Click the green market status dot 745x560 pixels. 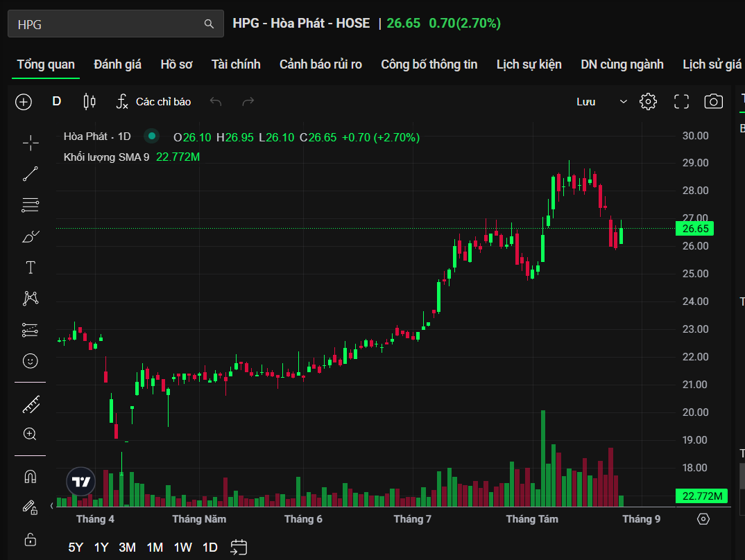coord(151,137)
